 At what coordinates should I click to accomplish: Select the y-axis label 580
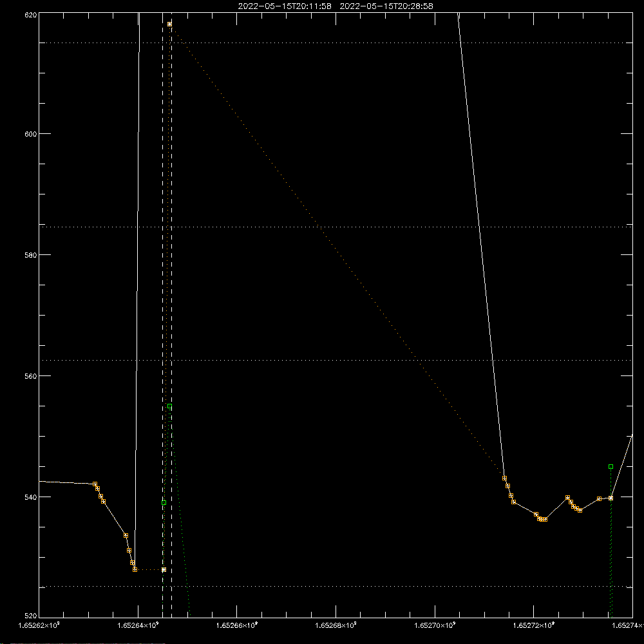tap(31, 254)
